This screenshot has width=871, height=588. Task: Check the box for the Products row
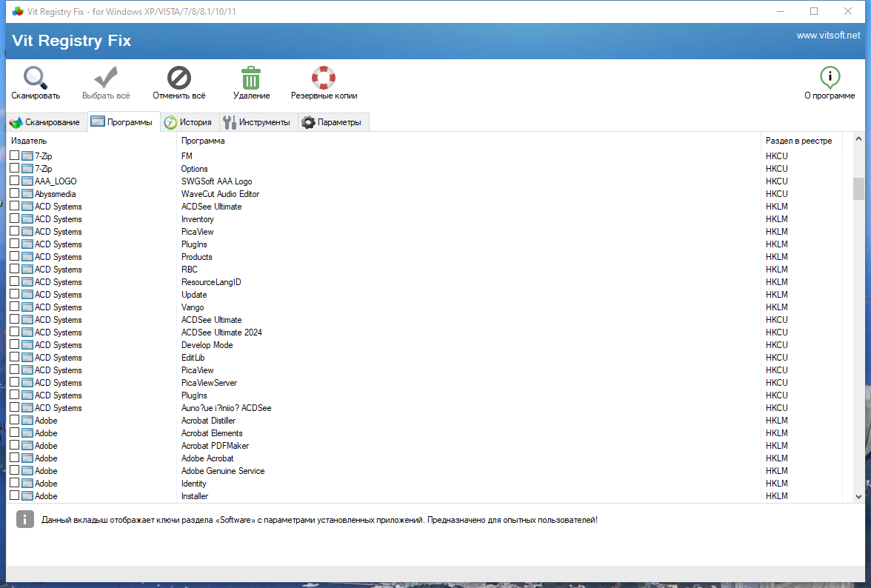click(15, 256)
